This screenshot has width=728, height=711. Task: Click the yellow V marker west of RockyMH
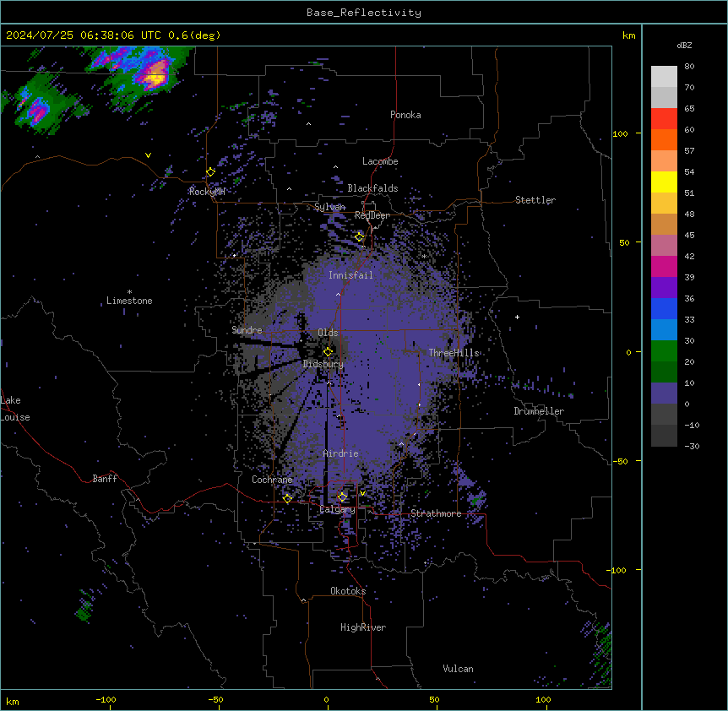tap(148, 155)
